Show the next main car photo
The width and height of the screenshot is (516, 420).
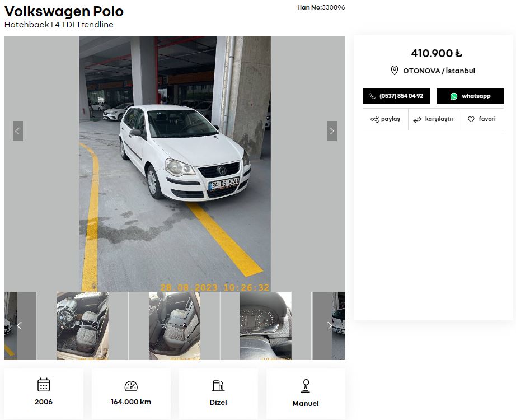332,131
